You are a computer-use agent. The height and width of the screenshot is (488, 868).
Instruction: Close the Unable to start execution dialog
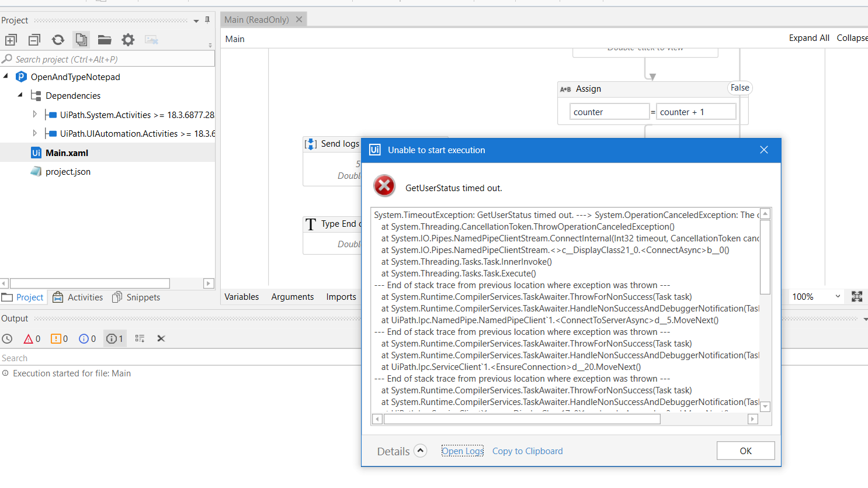point(763,150)
